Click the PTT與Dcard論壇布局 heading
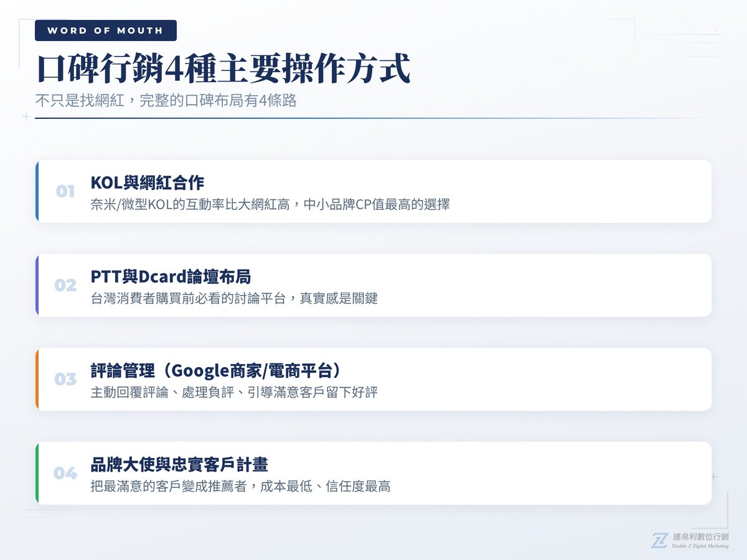The width and height of the screenshot is (747, 560). click(x=170, y=278)
